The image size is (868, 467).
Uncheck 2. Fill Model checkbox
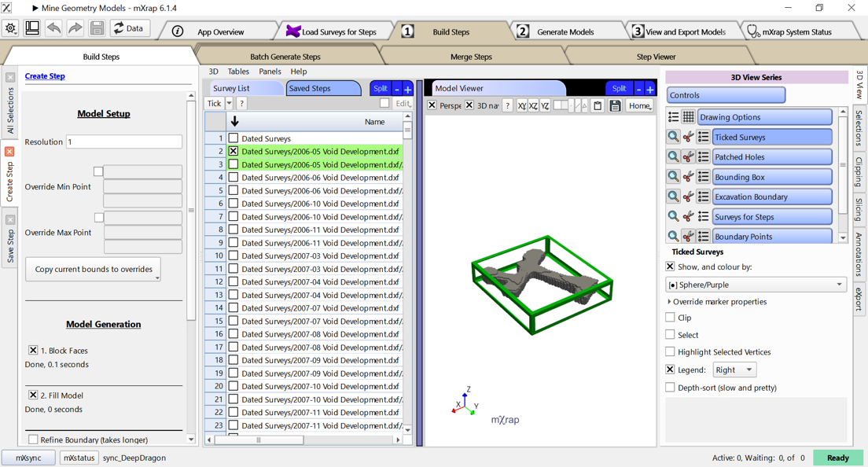coord(33,395)
